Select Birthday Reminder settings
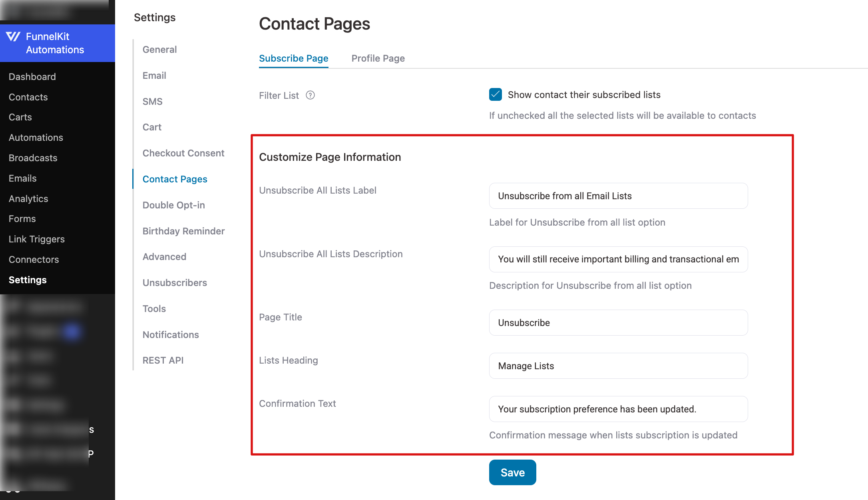The height and width of the screenshot is (500, 868). [183, 231]
